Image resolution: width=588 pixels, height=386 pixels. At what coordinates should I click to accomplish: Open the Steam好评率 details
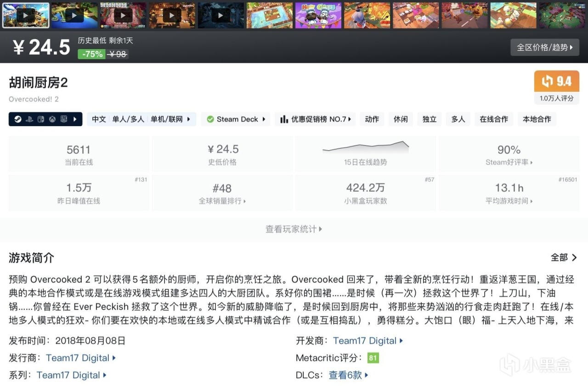(x=509, y=162)
